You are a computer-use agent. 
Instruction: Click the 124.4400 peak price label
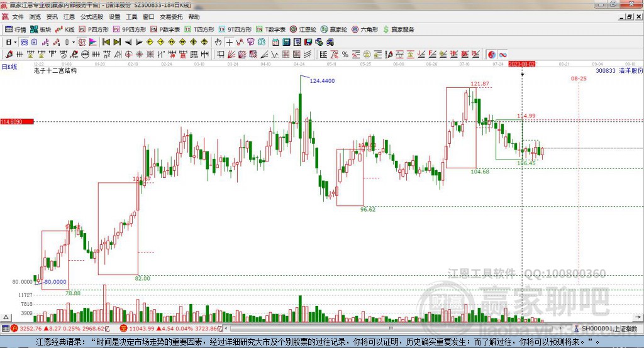point(322,81)
